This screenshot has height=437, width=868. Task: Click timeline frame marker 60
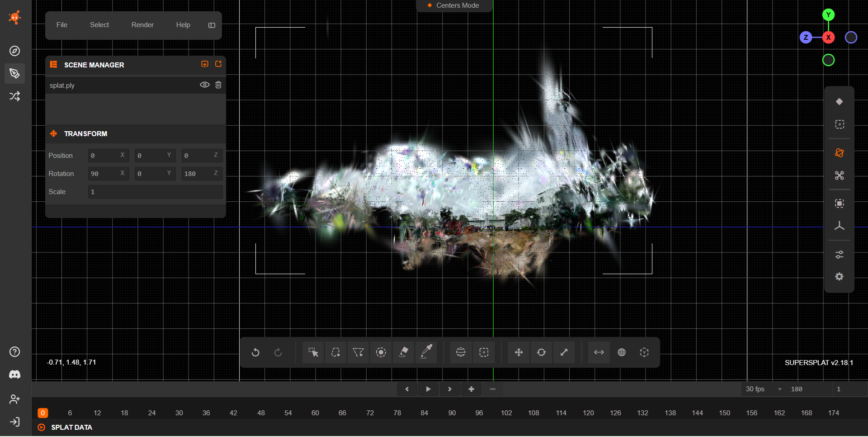click(315, 413)
